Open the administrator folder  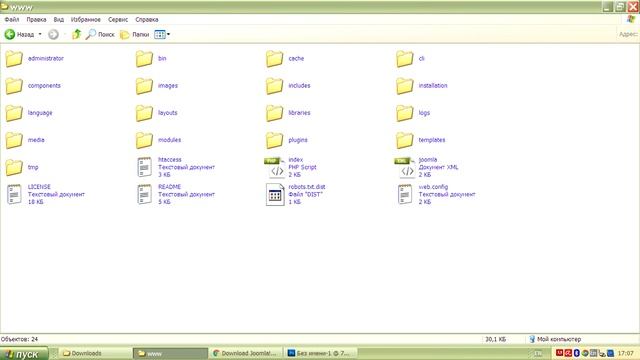pos(35,59)
